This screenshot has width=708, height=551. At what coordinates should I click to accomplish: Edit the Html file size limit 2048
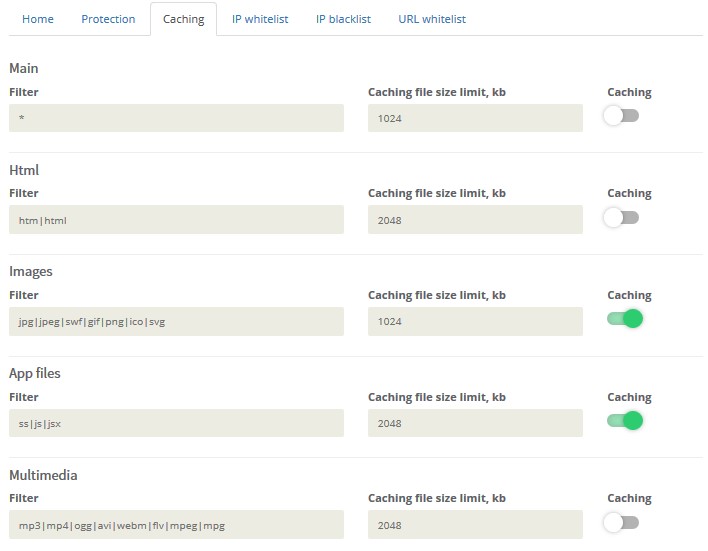475,220
